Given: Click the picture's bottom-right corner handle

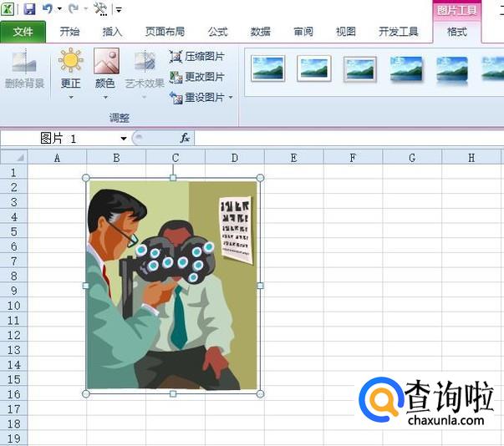Looking at the screenshot, I should (260, 393).
